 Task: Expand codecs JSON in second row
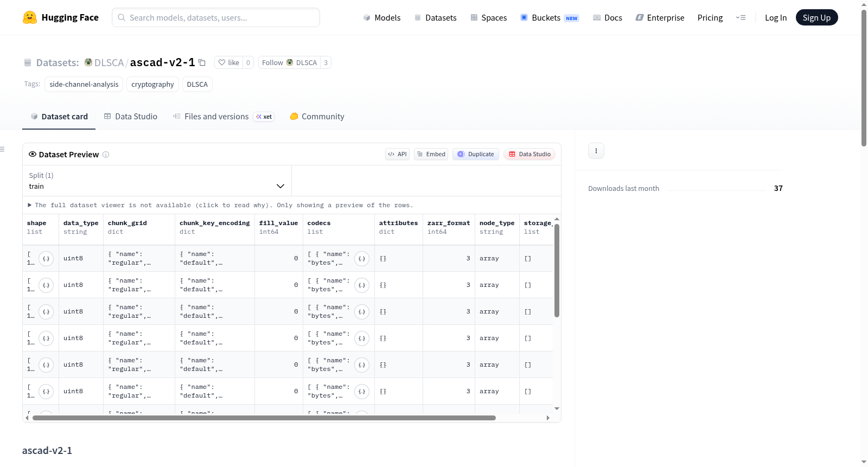(362, 285)
